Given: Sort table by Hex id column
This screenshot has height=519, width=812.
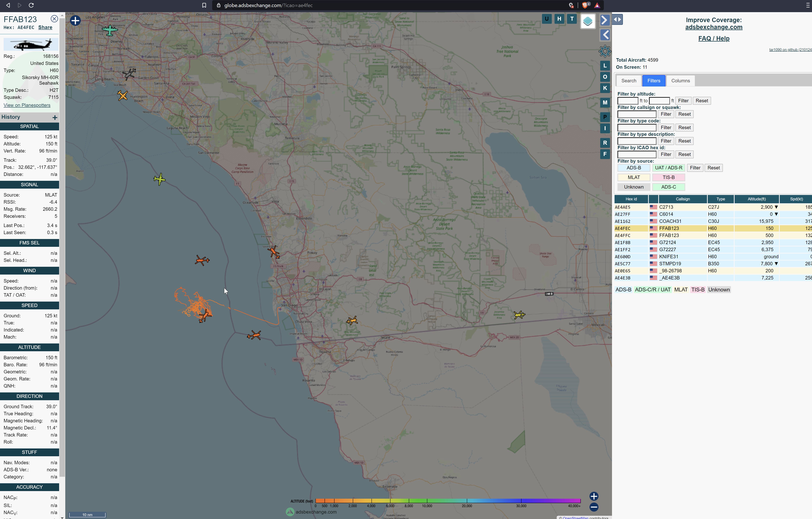Looking at the screenshot, I should coord(631,199).
